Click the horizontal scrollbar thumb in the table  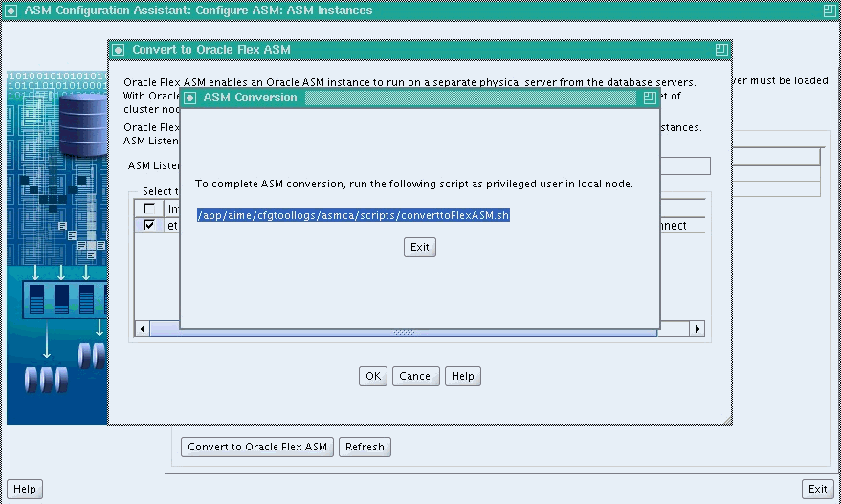point(404,333)
